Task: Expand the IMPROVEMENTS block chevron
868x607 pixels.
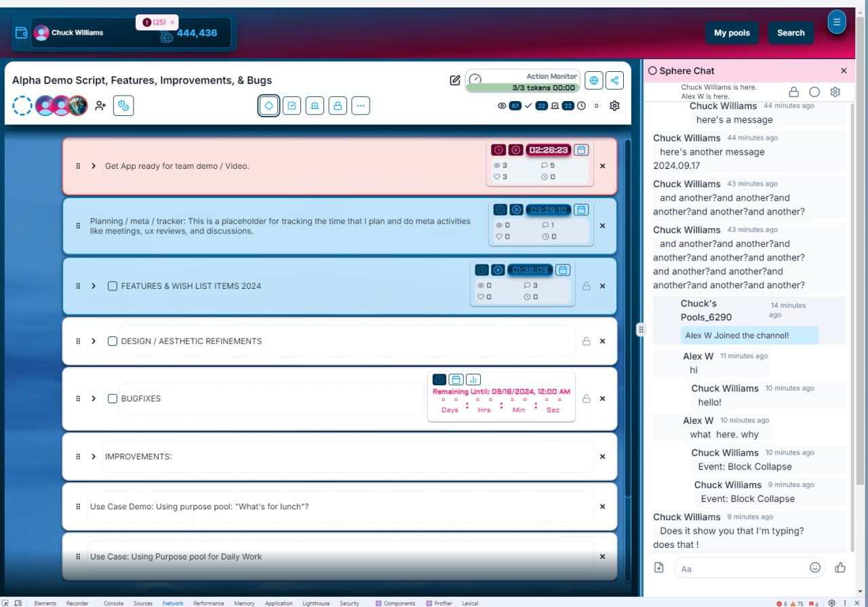Action: tap(94, 456)
